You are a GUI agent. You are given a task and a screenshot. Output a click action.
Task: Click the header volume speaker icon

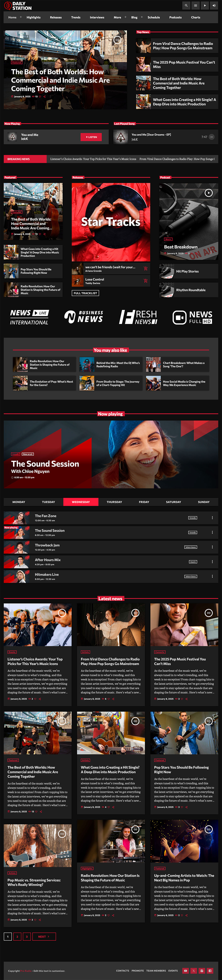point(214,6)
